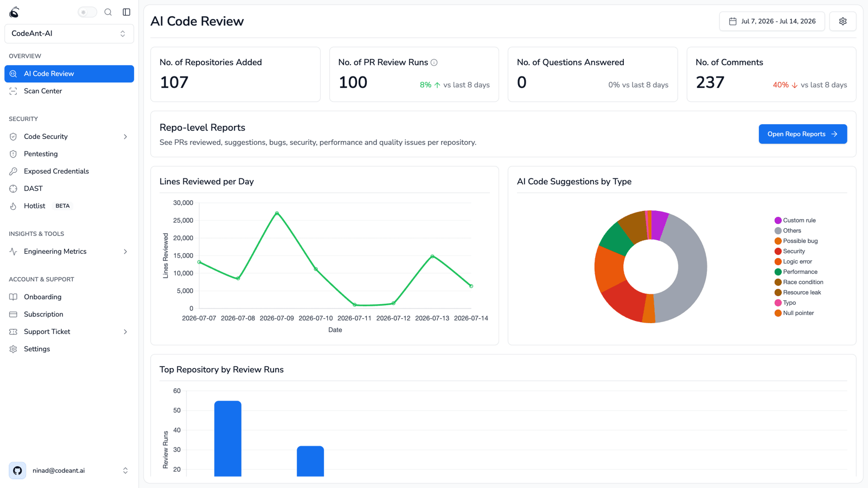
Task: Toggle Resource leak legend entry
Action: pyautogui.click(x=797, y=292)
